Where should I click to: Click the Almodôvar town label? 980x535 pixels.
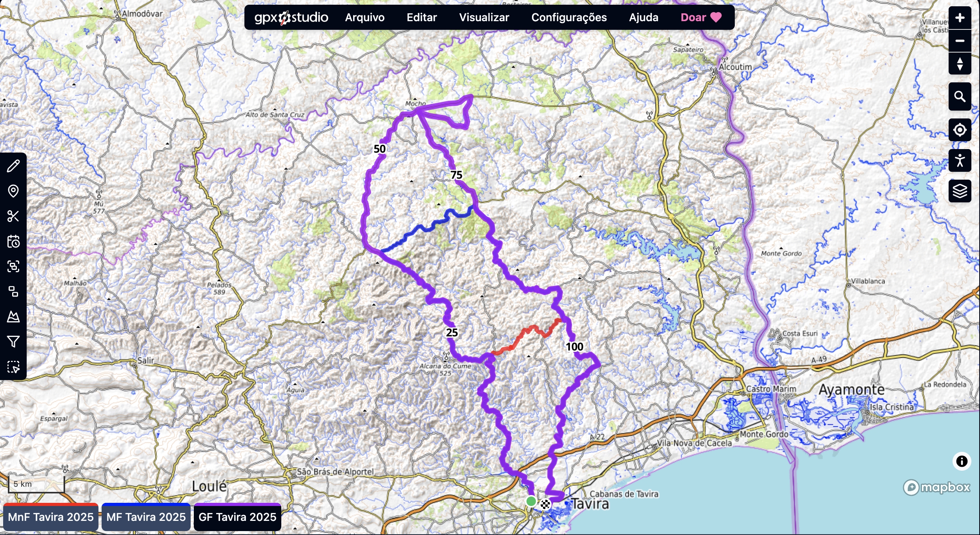[142, 14]
